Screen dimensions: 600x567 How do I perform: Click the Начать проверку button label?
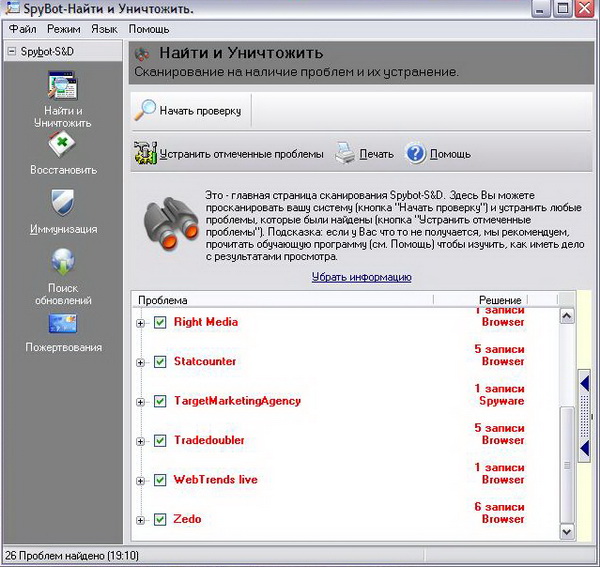tap(201, 111)
